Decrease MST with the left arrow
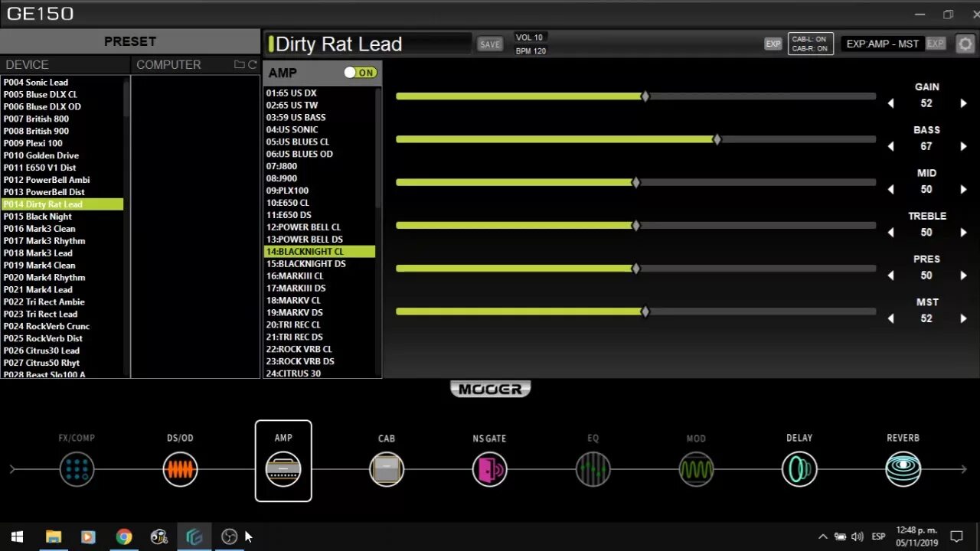Image resolution: width=980 pixels, height=551 pixels. tap(890, 318)
